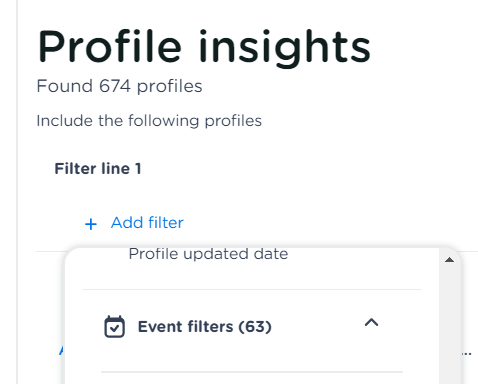This screenshot has height=384, width=478.
Task: Click the Found 674 profiles result count
Action: (119, 86)
